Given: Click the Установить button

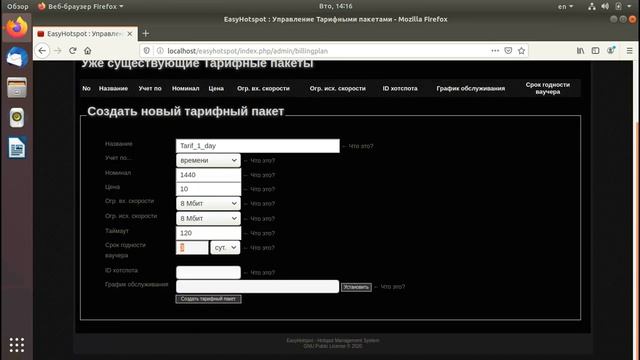Looking at the screenshot, I should click(x=356, y=287).
